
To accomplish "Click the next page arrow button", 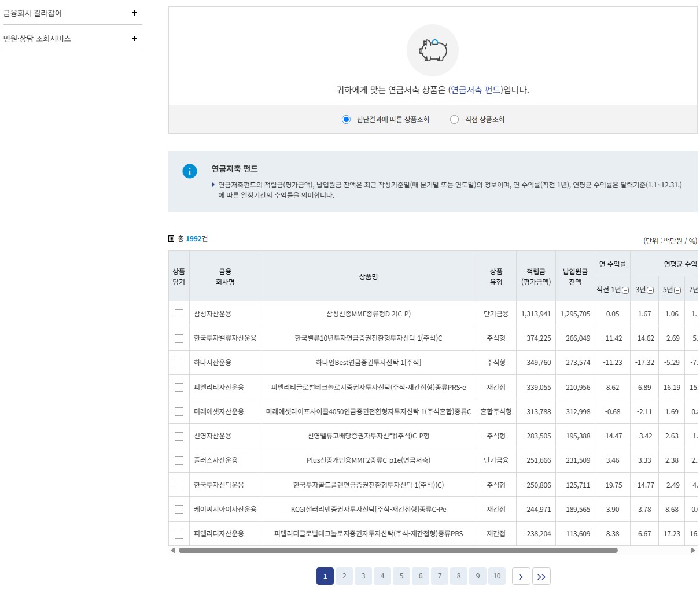I will 521,576.
